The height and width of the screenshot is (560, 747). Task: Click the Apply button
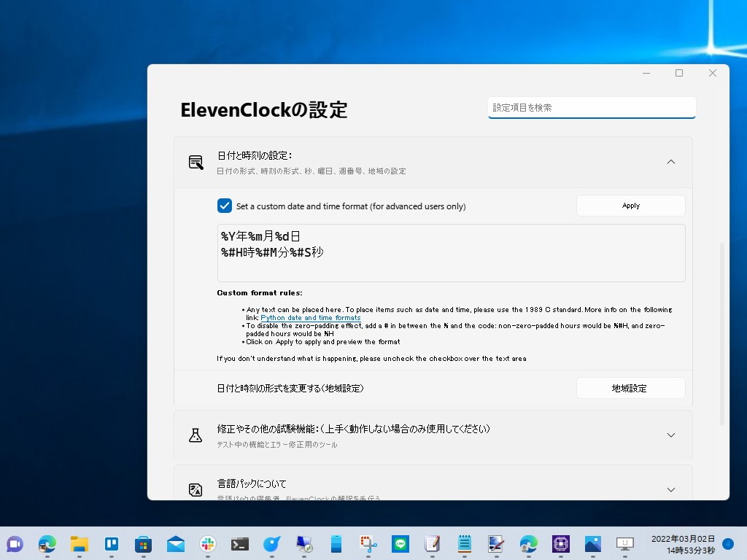[x=630, y=205]
